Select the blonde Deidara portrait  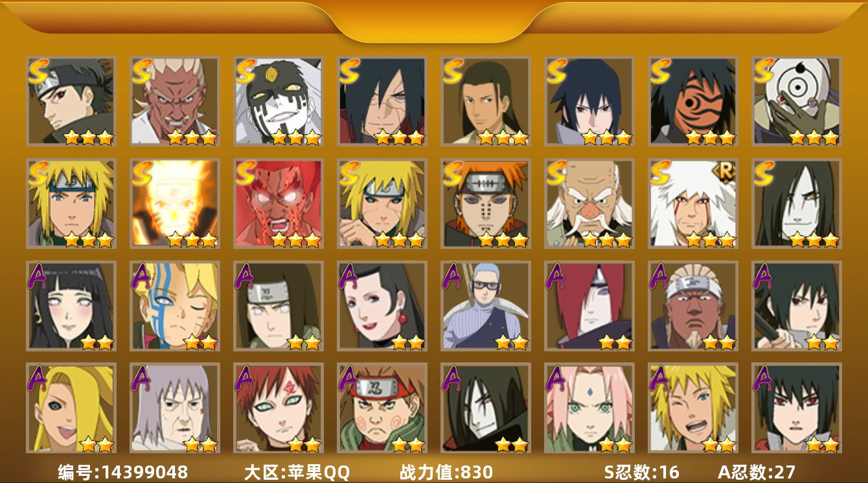point(71,408)
